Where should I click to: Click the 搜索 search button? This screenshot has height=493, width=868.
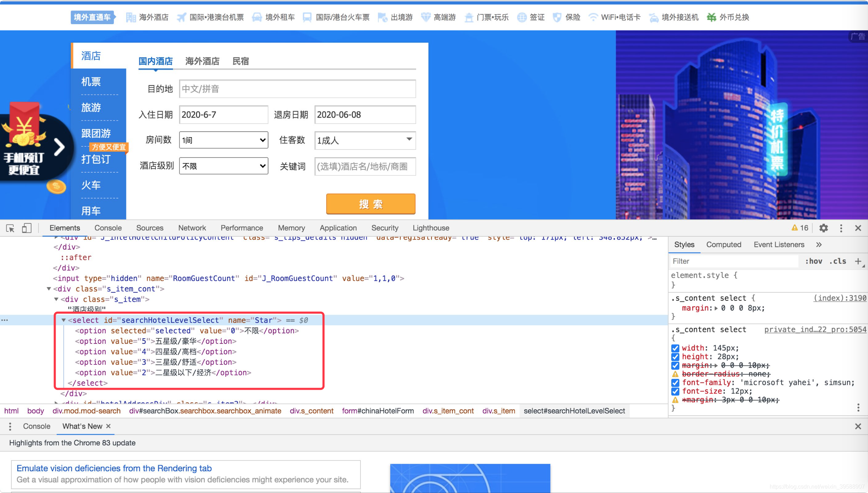[x=370, y=204]
